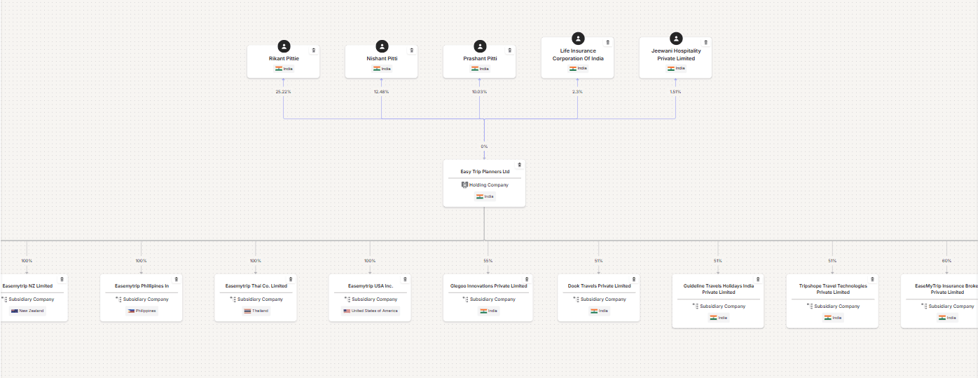The width and height of the screenshot is (980, 378).
Task: Delete the Rikant Pittie shareholder node
Action: (x=314, y=50)
